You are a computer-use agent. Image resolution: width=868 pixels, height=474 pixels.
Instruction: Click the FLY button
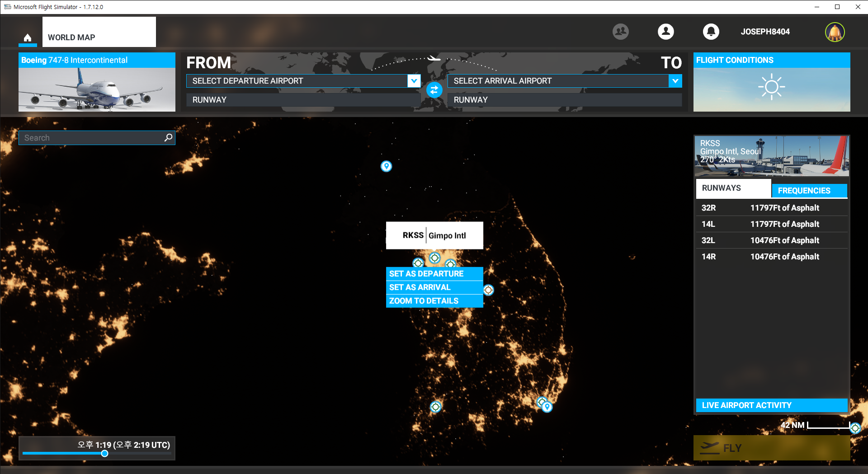(x=772, y=448)
